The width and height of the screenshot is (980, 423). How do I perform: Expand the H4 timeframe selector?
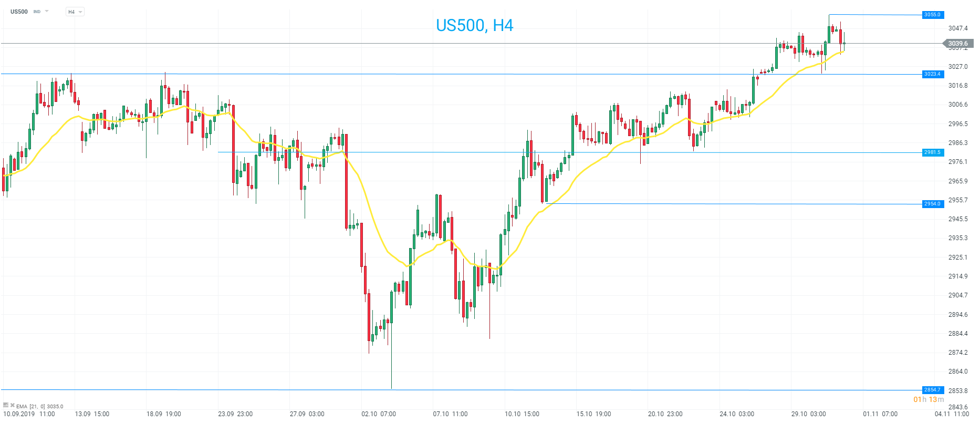[75, 12]
